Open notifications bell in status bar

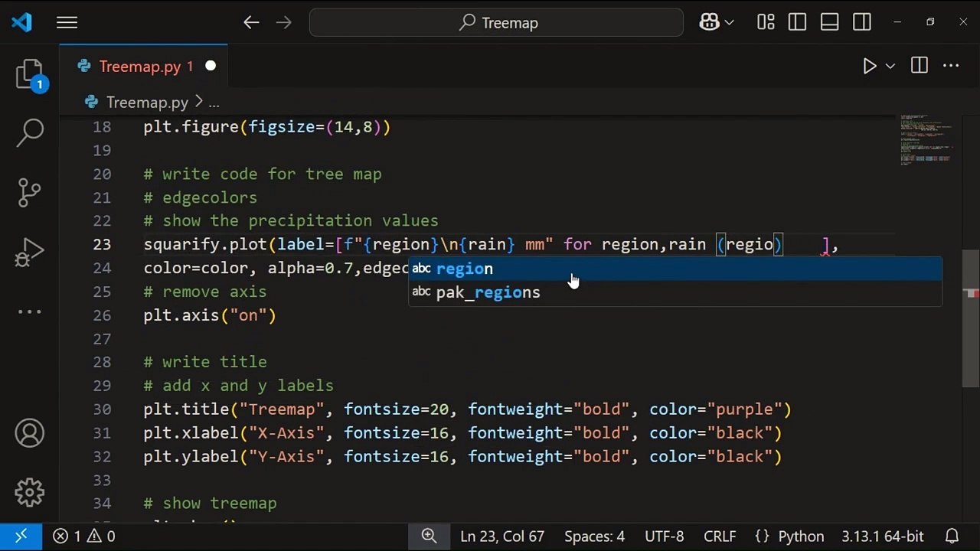click(x=952, y=536)
